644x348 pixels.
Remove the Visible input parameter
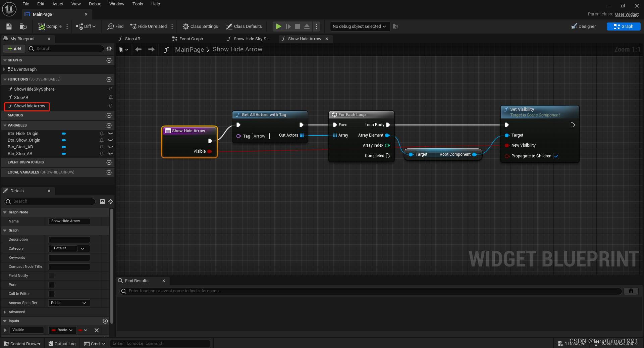[97, 330]
